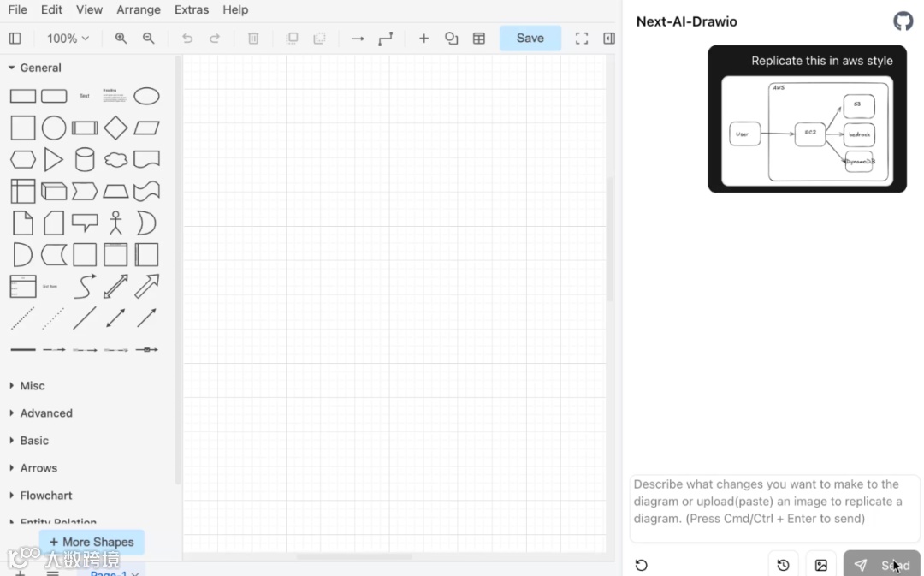Open the attached AWS diagram thumbnail
The height and width of the screenshot is (576, 924).
pos(808,131)
